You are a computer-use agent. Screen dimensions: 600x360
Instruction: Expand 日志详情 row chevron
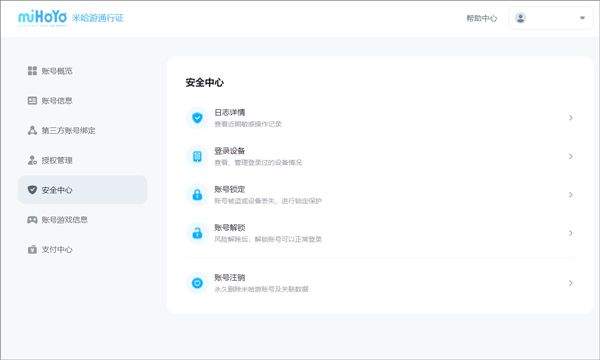pos(571,117)
